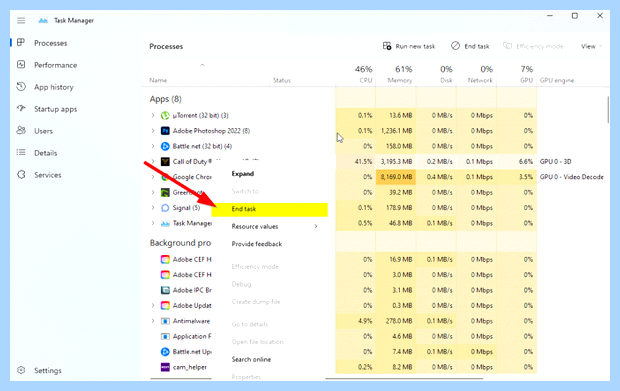The height and width of the screenshot is (391, 620).
Task: Expand the Antimalware process group
Action: [x=153, y=321]
